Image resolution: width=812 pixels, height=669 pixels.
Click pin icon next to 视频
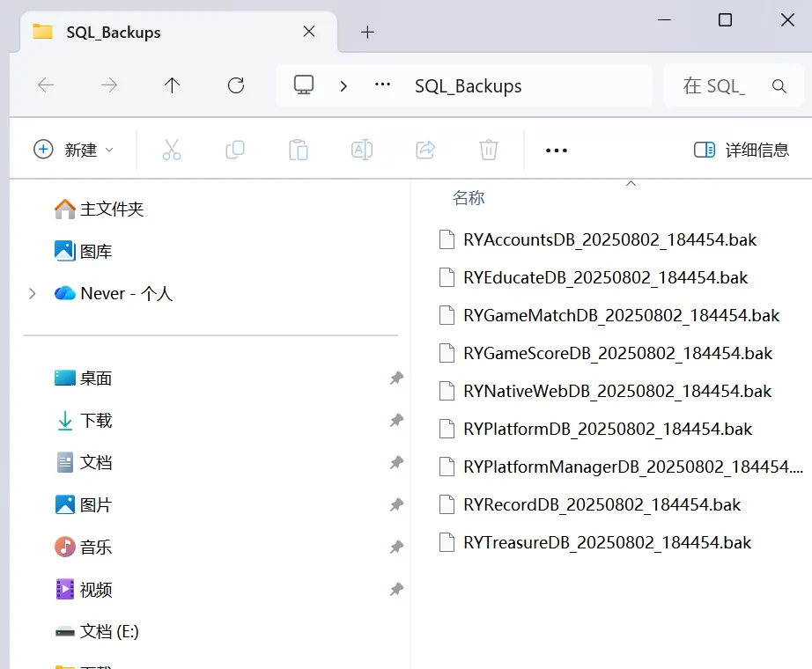coord(396,589)
